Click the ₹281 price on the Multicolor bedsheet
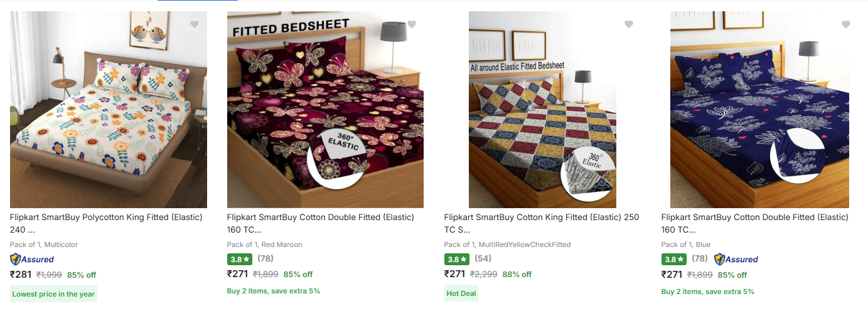 coord(21,274)
